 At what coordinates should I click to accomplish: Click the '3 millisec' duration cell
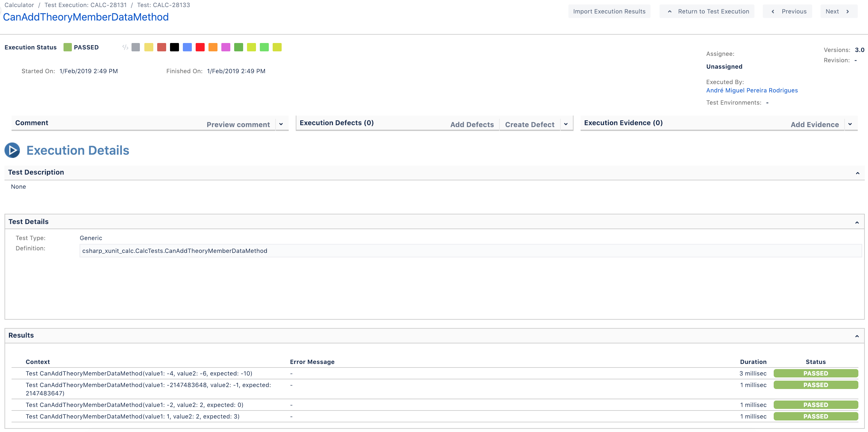tap(753, 373)
